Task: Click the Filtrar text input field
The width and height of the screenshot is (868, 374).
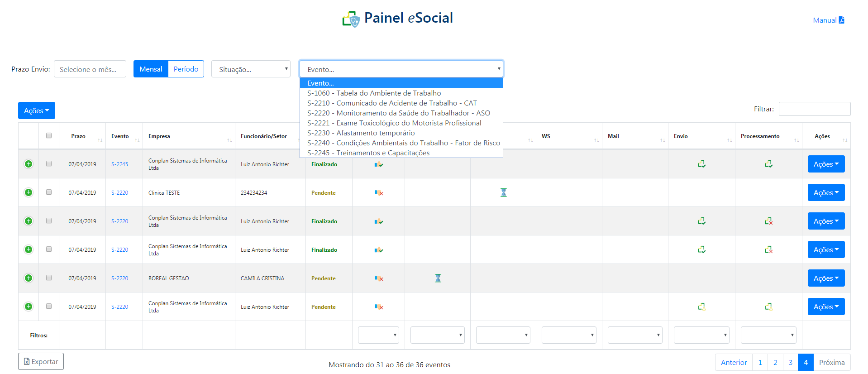Action: (x=814, y=109)
